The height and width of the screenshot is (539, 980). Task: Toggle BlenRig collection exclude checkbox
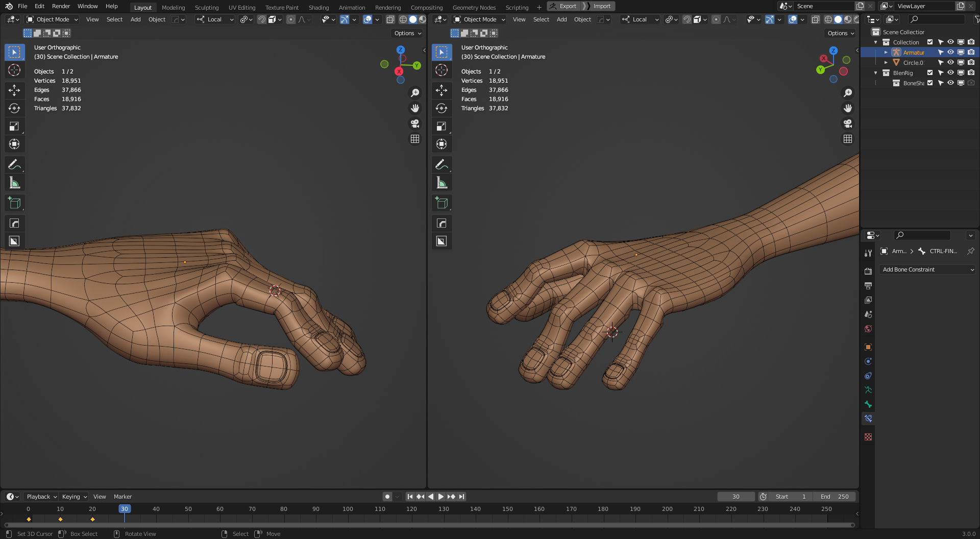tap(930, 73)
